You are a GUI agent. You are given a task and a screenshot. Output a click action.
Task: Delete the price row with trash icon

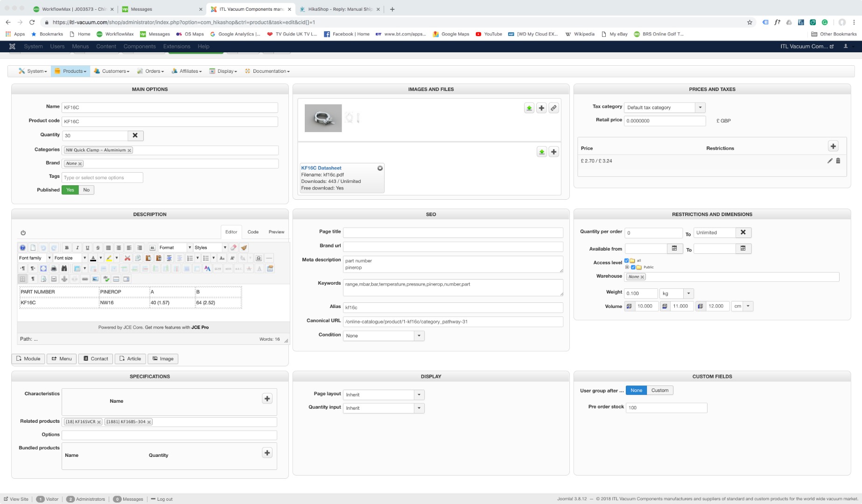[838, 161]
